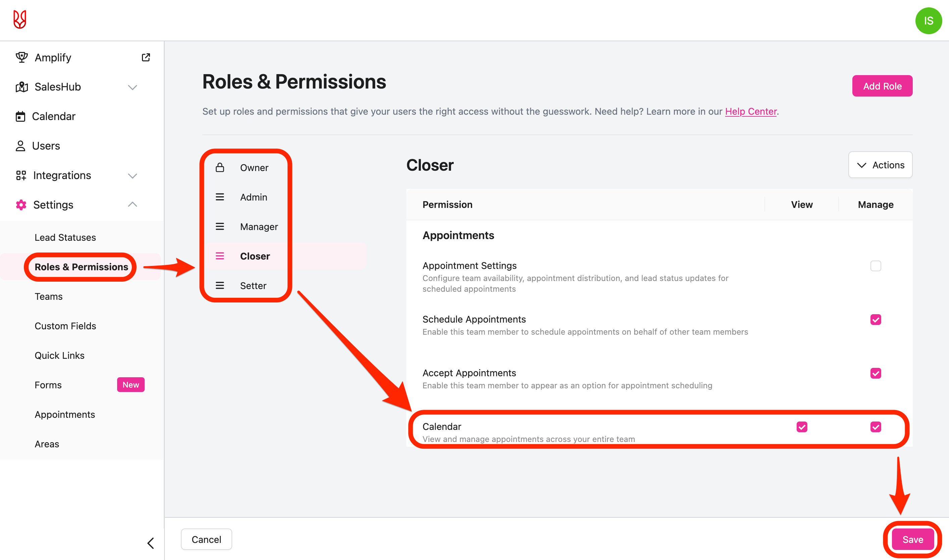This screenshot has height=560, width=949.
Task: Select the Setter role
Action: click(x=253, y=286)
